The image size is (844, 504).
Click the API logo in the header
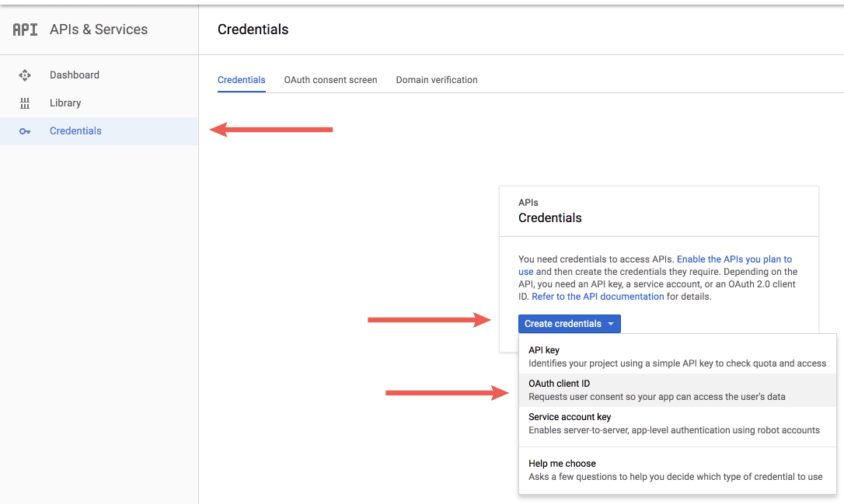pos(23,30)
